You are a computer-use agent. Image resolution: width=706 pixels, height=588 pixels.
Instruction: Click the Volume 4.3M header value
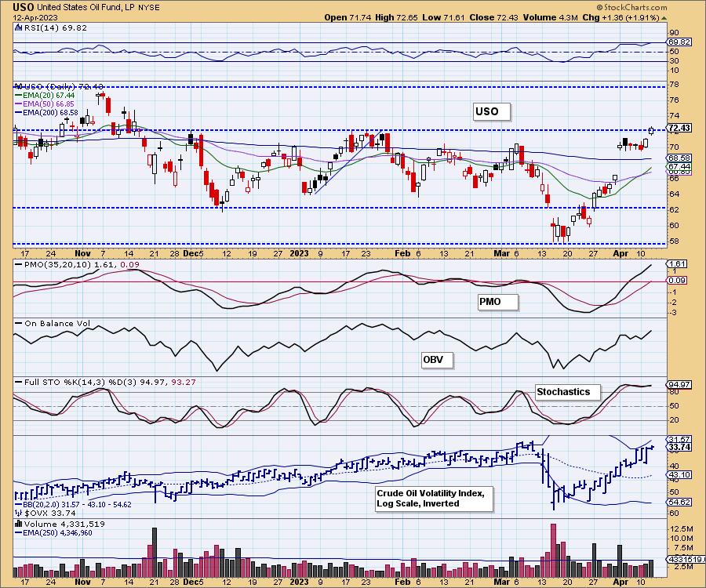pyautogui.click(x=550, y=17)
